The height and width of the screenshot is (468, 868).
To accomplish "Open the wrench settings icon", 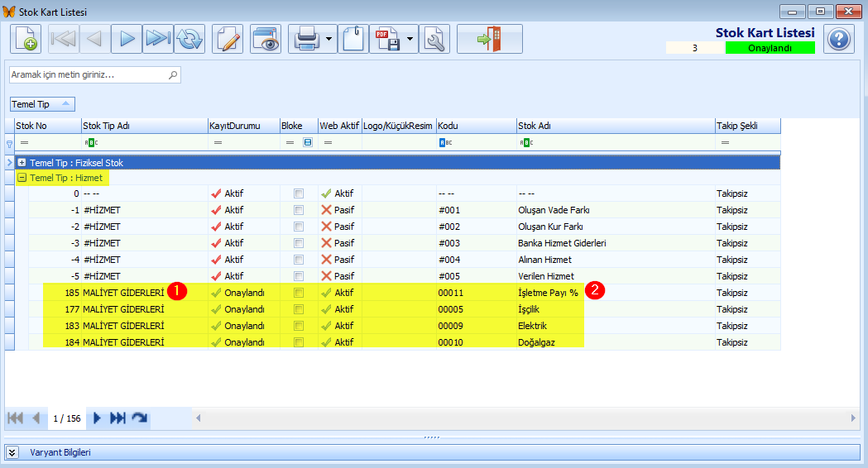I will click(x=434, y=39).
